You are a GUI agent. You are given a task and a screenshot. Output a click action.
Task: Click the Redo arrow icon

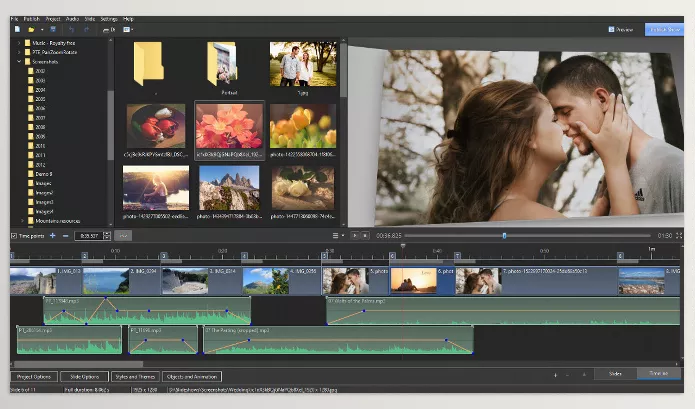(86, 29)
